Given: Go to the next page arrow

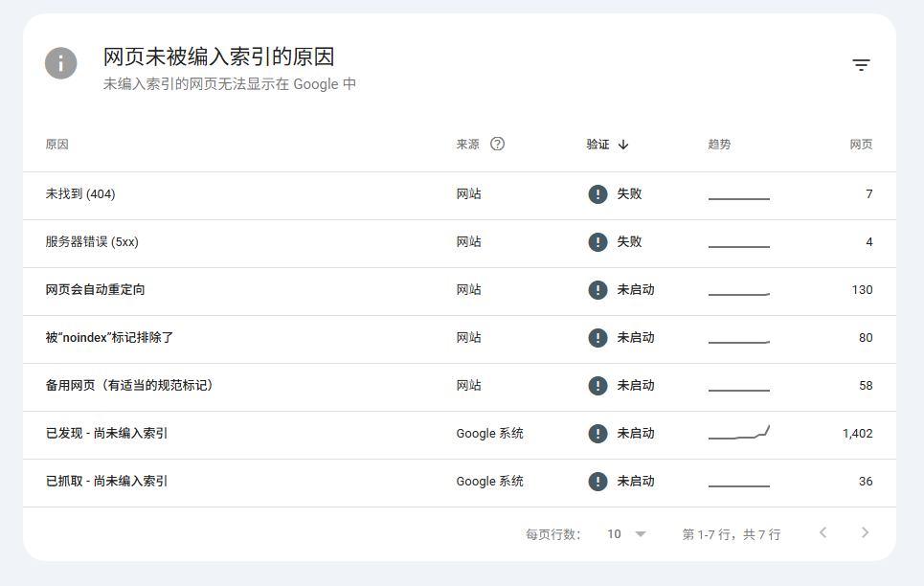Looking at the screenshot, I should [x=865, y=533].
